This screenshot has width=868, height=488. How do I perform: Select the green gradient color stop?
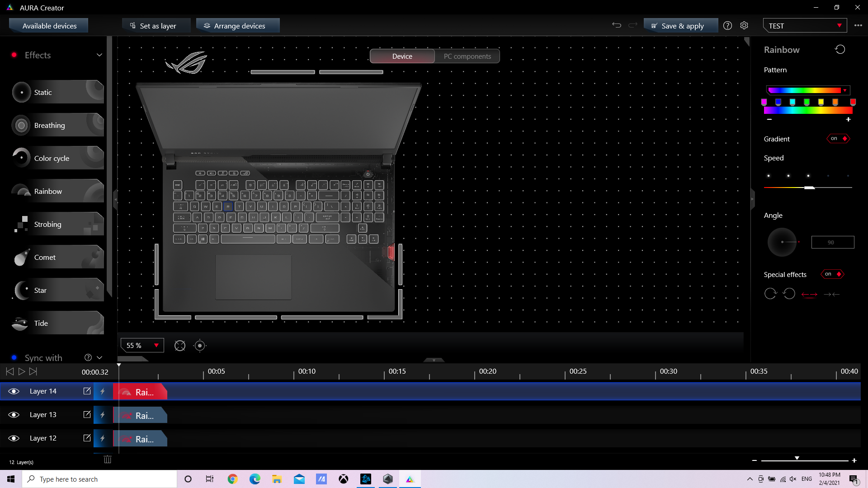tap(807, 102)
